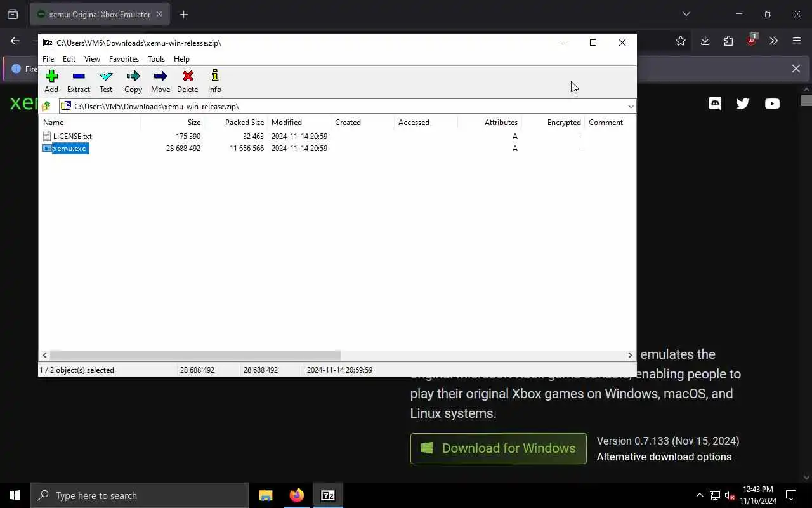This screenshot has height=508, width=812.
Task: Open Firefox list all tabs dropdown
Action: (x=686, y=14)
